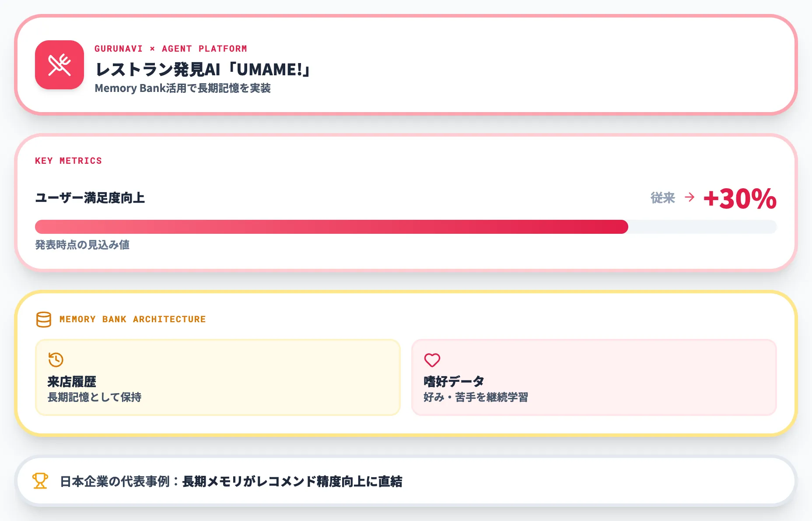Click the 従来 baseline label
The width and height of the screenshot is (812, 521).
663,198
